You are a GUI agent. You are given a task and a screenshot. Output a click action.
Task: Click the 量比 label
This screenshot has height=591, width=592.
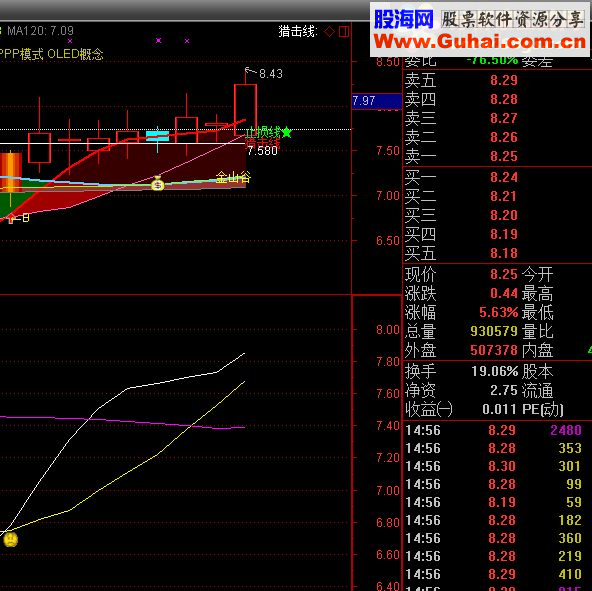(x=537, y=331)
